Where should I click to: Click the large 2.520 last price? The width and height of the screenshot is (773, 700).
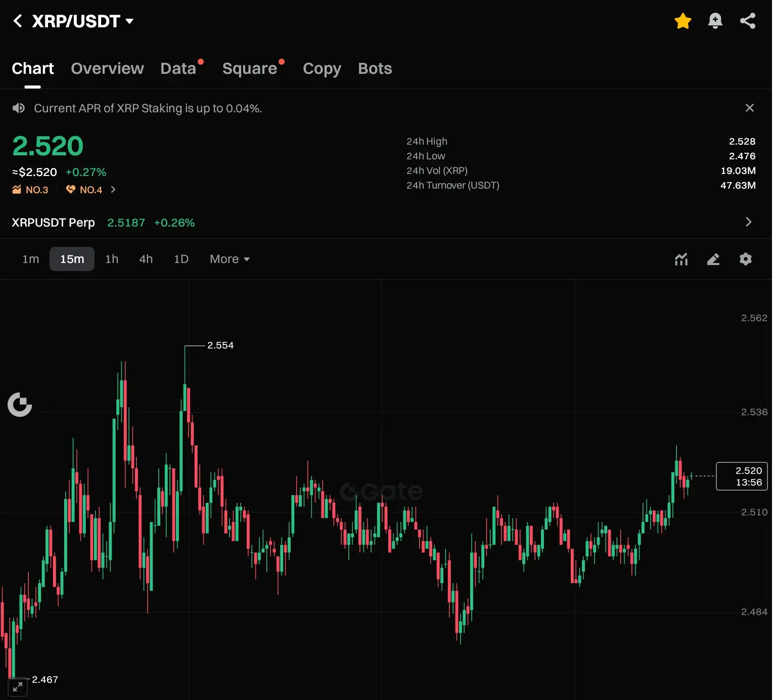pyautogui.click(x=48, y=146)
